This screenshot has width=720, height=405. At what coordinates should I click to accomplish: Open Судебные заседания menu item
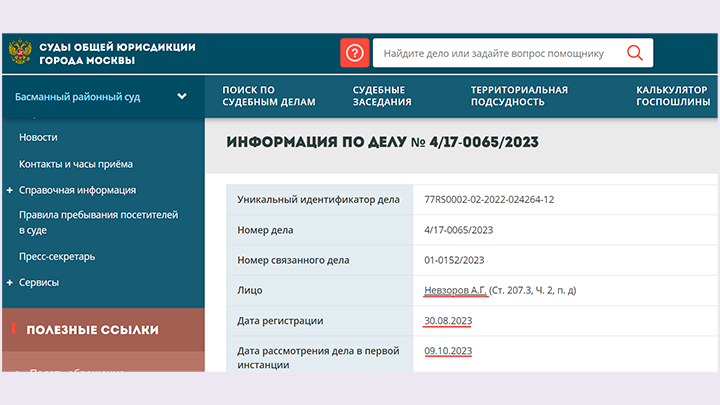coord(382,96)
